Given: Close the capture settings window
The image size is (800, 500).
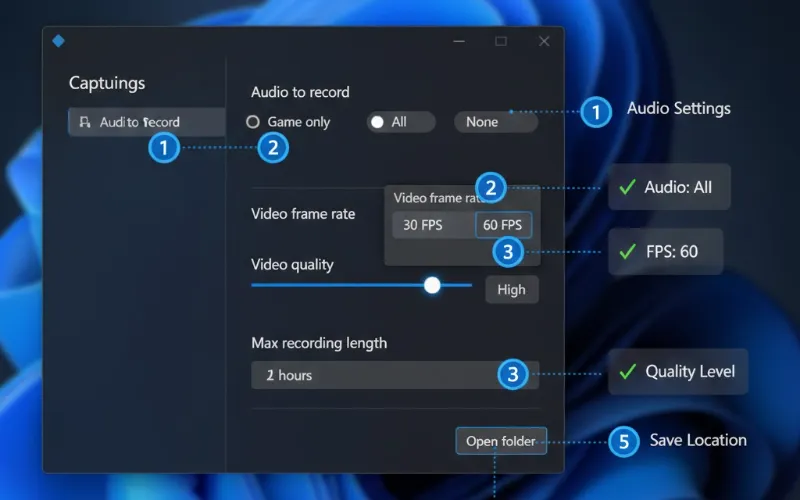Looking at the screenshot, I should tap(544, 41).
